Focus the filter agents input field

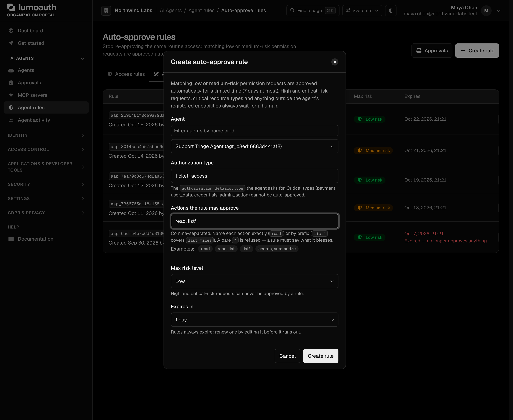coord(254,131)
